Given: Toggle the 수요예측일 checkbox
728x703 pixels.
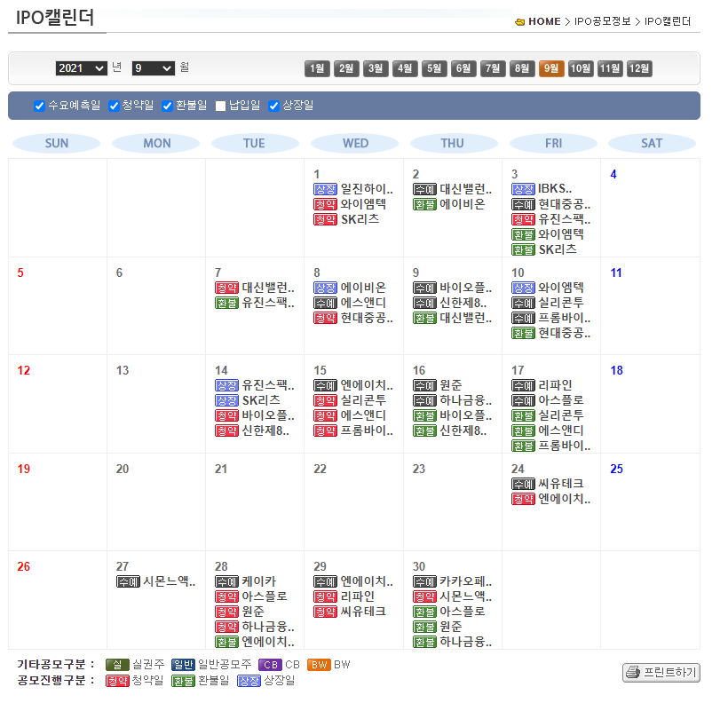Looking at the screenshot, I should pos(39,106).
